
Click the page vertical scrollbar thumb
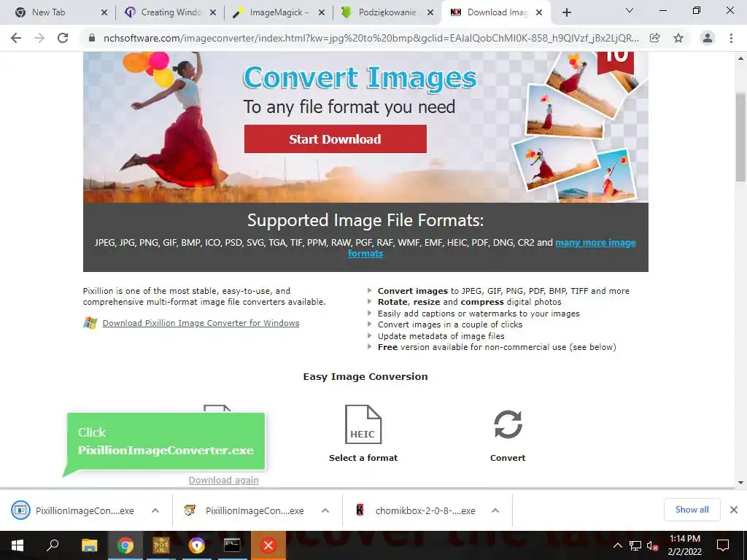(740, 137)
